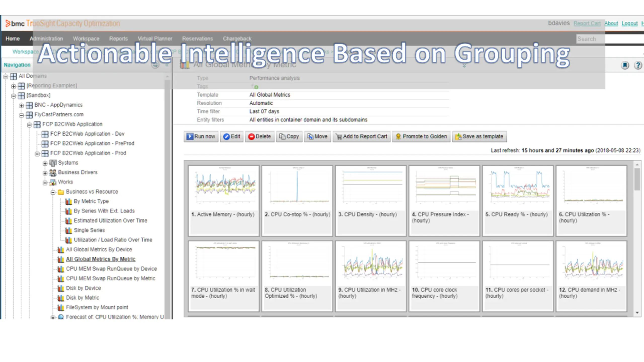This screenshot has width=644, height=362.
Task: Select By Series With Ext. Loads
Action: 104,211
